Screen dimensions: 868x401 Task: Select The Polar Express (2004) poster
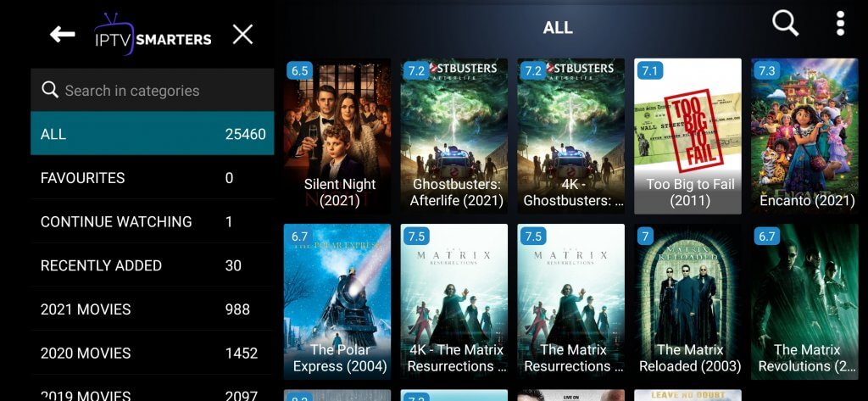[337, 302]
